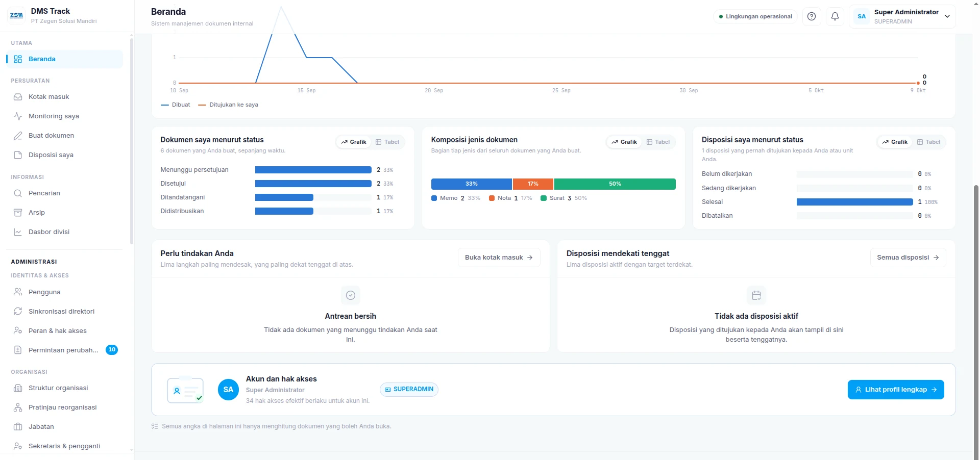Switch Dokumen saya menurut status to Tabel
The width and height of the screenshot is (980, 460).
click(x=387, y=142)
